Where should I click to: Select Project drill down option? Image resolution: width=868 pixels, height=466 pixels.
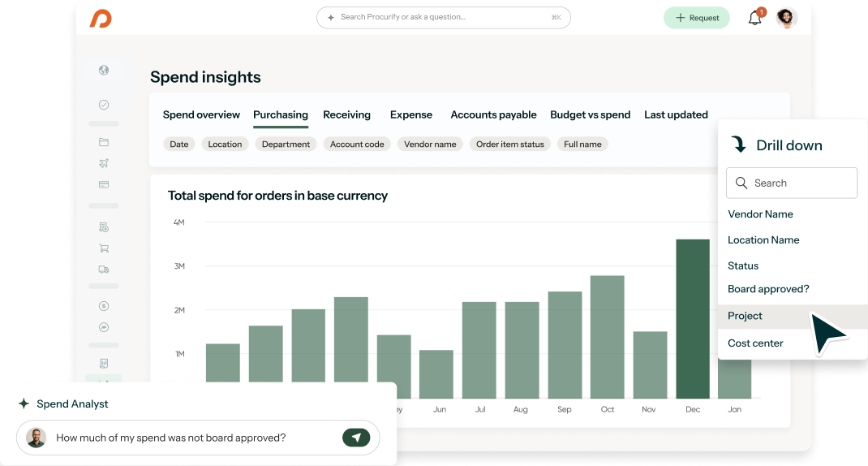tap(793, 316)
